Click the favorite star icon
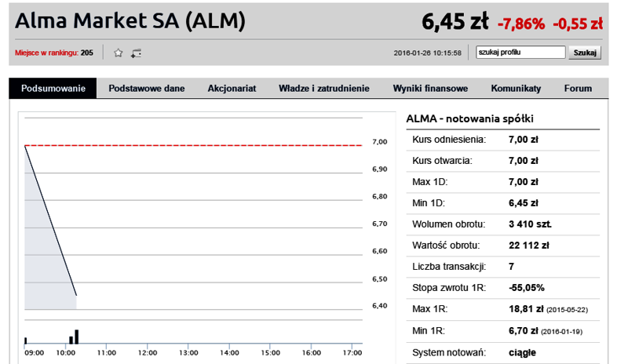This screenshot has width=617, height=364. (118, 53)
